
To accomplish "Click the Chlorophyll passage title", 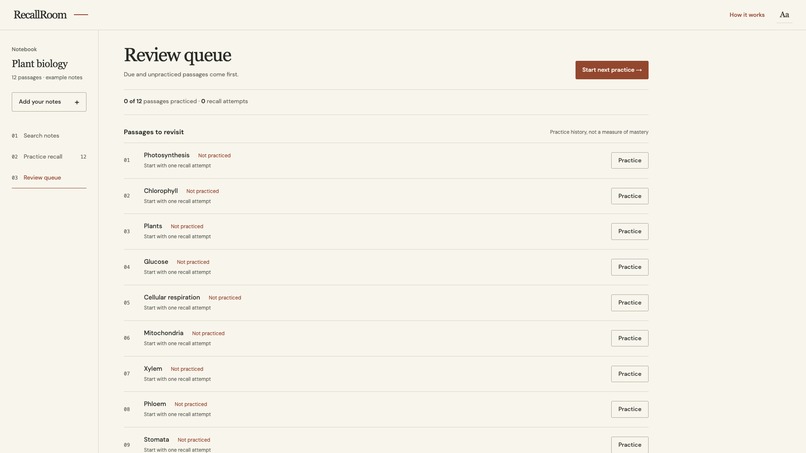I will tap(161, 191).
